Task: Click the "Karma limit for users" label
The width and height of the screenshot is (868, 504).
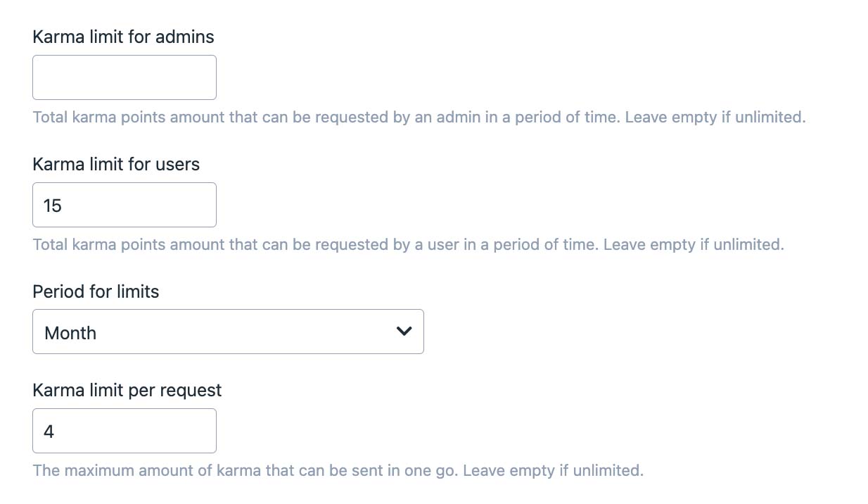Action: point(116,164)
